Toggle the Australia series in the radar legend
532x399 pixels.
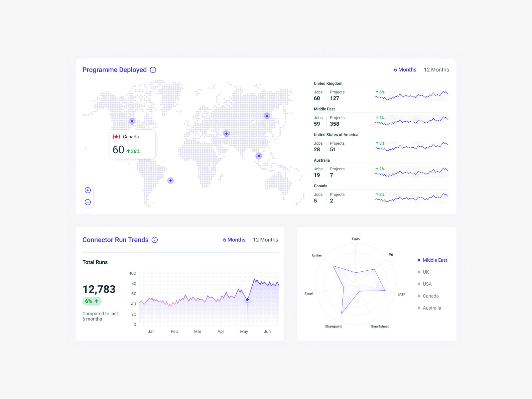pos(432,308)
